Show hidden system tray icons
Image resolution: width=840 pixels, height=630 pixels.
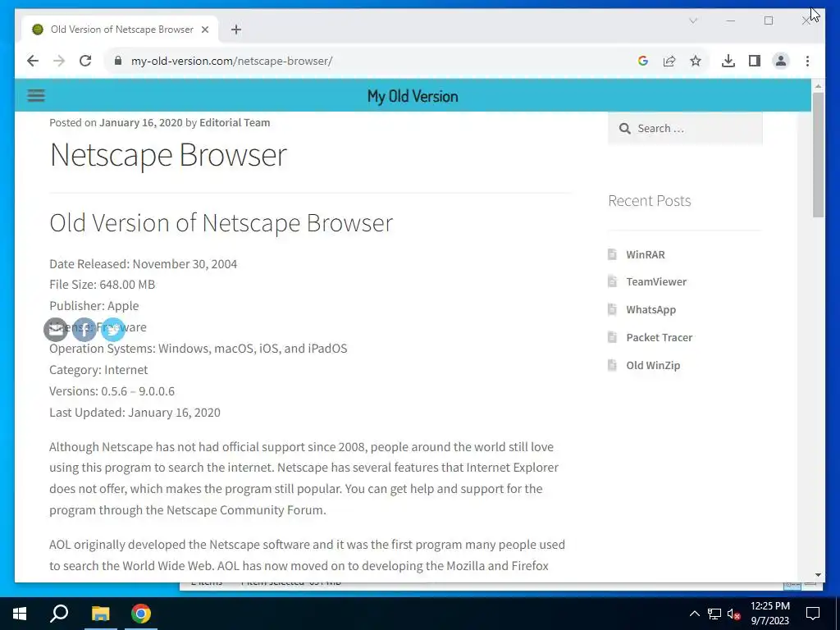click(x=694, y=614)
